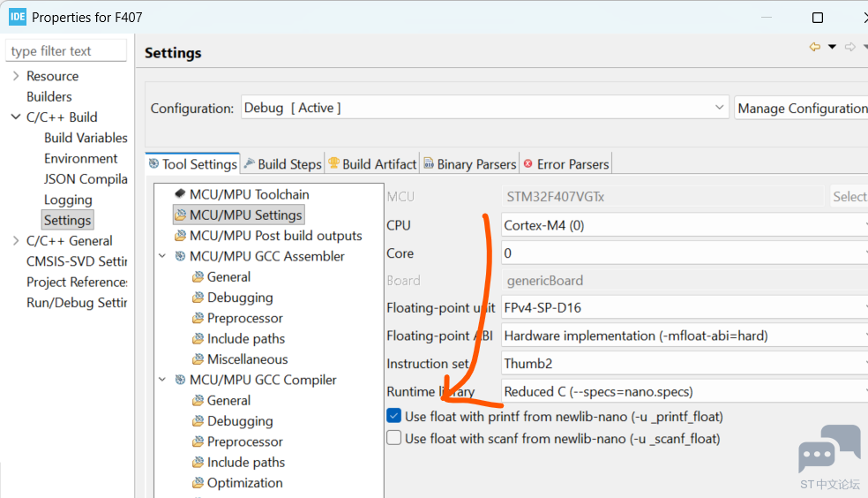The height and width of the screenshot is (498, 868).
Task: Click the Error Parsers red icon
Action: 528,163
